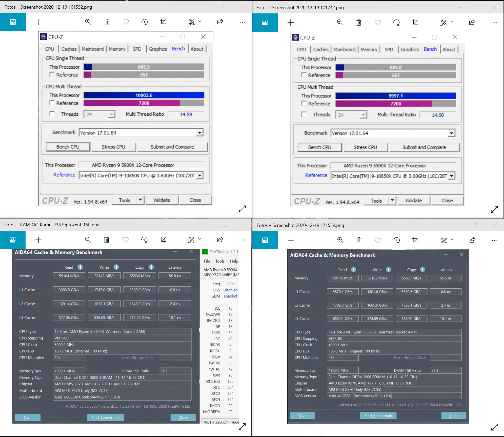This screenshot has width=504, height=437.
Task: Click share icon in Screenshot 171742 window
Action: (x=472, y=23)
